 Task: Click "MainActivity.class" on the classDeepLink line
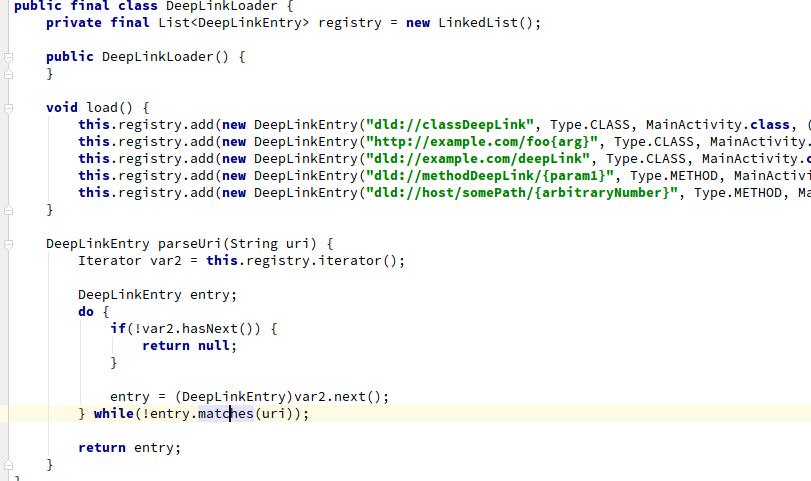718,125
